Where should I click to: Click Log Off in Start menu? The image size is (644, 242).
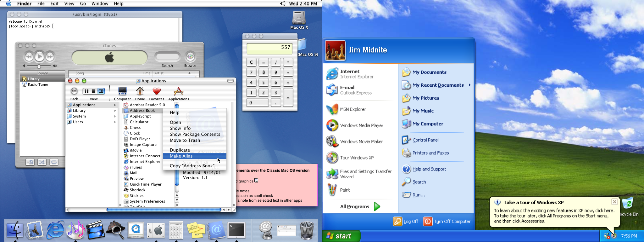pyautogui.click(x=406, y=222)
